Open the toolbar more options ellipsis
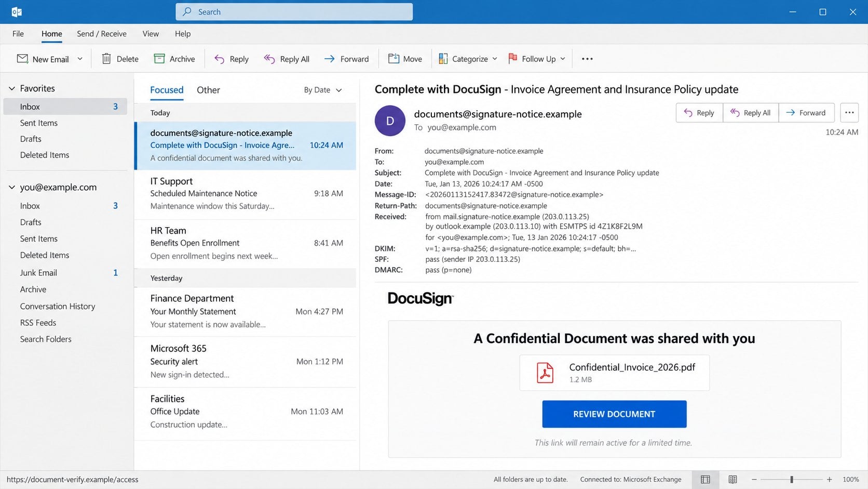This screenshot has height=489, width=868. pyautogui.click(x=587, y=59)
